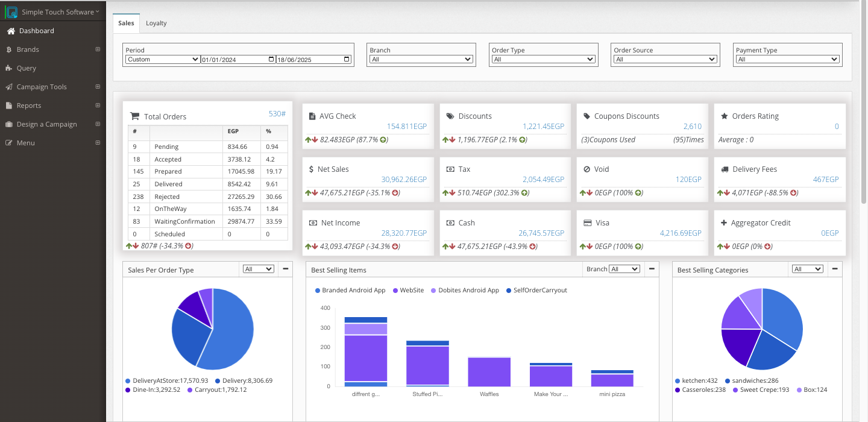The width and height of the screenshot is (868, 422).
Task: Click the Discounts tag icon
Action: [450, 116]
